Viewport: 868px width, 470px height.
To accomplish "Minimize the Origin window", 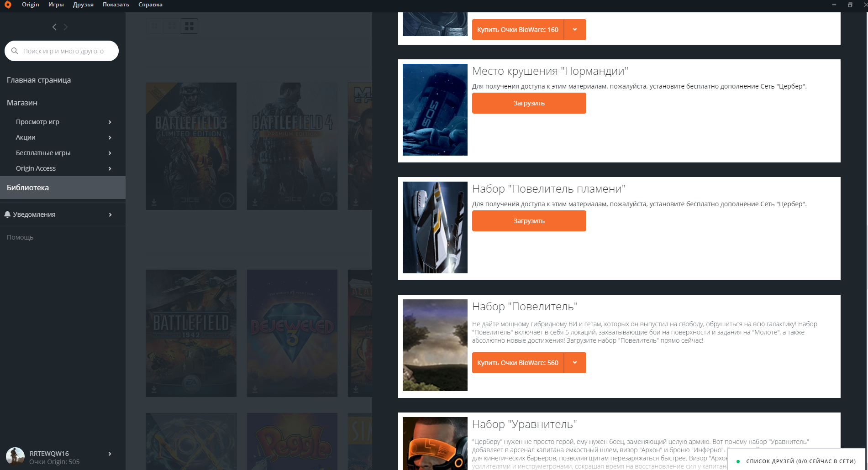I will click(x=834, y=5).
